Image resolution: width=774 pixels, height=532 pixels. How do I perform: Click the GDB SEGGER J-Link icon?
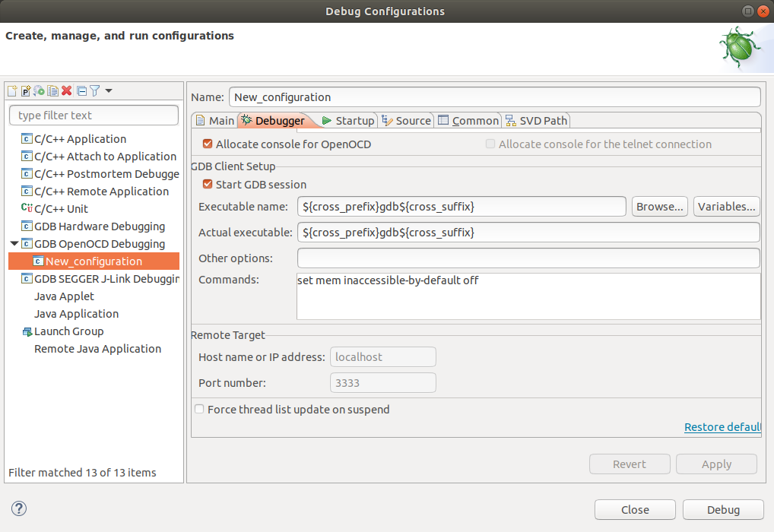coord(27,279)
